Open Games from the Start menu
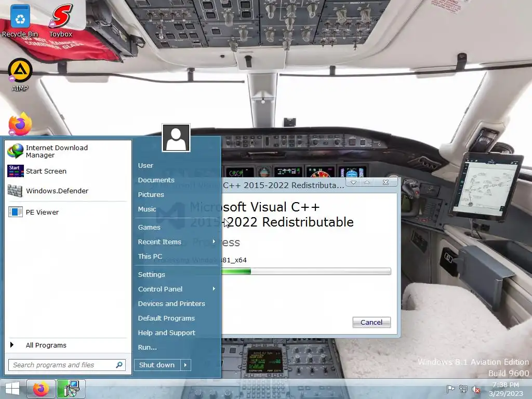 [149, 228]
